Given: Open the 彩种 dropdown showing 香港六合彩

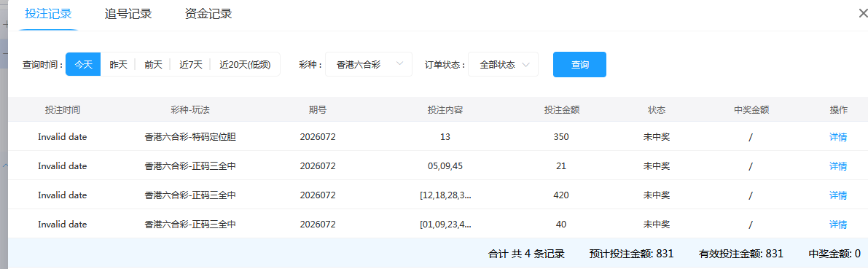Looking at the screenshot, I should point(369,64).
